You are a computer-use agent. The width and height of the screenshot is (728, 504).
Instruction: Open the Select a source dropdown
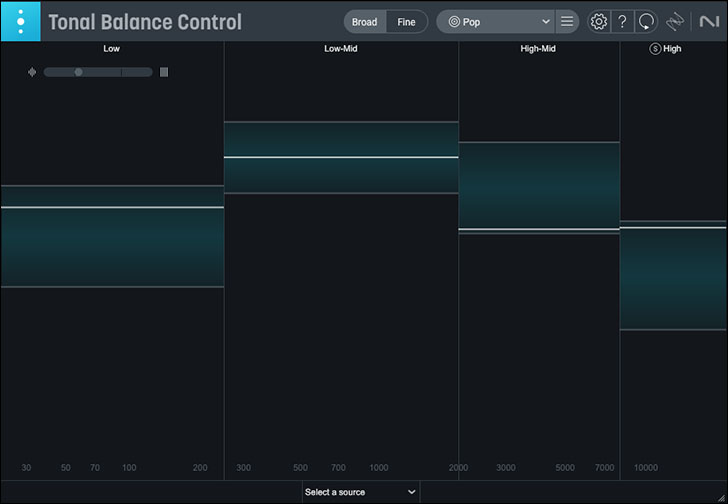coord(361,492)
